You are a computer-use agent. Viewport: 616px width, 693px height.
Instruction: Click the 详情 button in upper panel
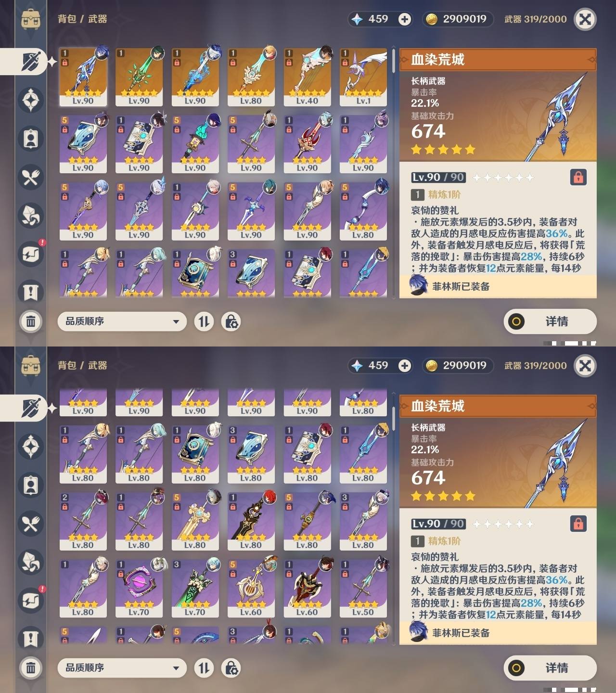550,321
